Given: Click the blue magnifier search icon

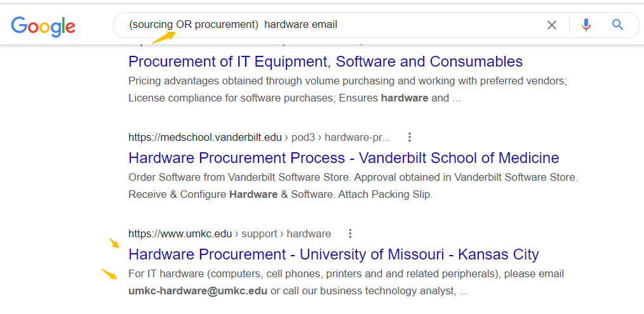Looking at the screenshot, I should click(x=618, y=25).
